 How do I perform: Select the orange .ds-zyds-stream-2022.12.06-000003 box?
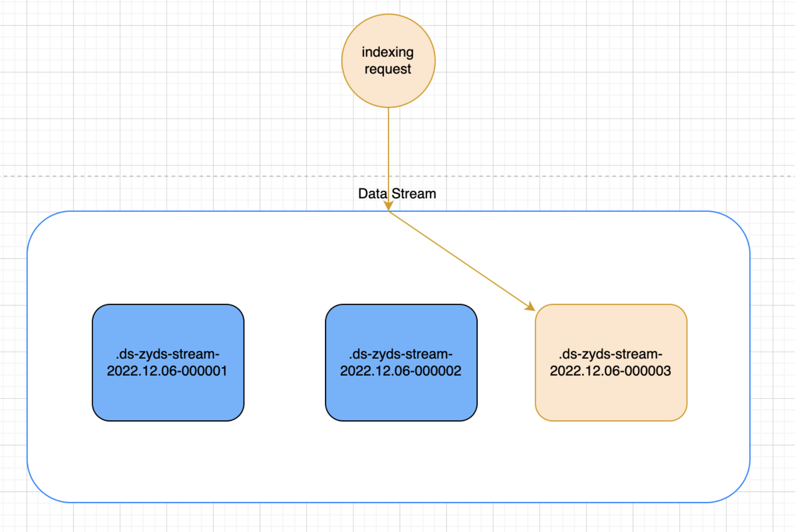coord(611,362)
